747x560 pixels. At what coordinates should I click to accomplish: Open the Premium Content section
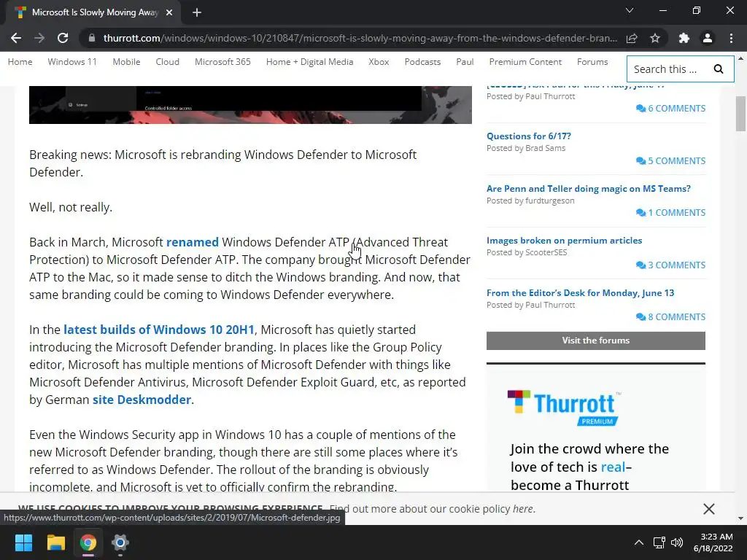coord(525,62)
